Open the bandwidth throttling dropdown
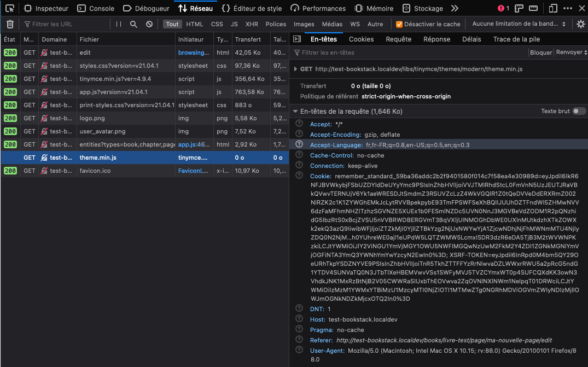This screenshot has height=367, width=588. (x=517, y=24)
